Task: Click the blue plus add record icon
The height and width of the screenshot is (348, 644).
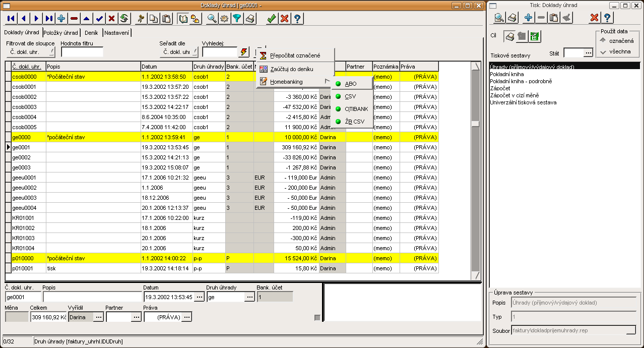Action: pos(61,19)
